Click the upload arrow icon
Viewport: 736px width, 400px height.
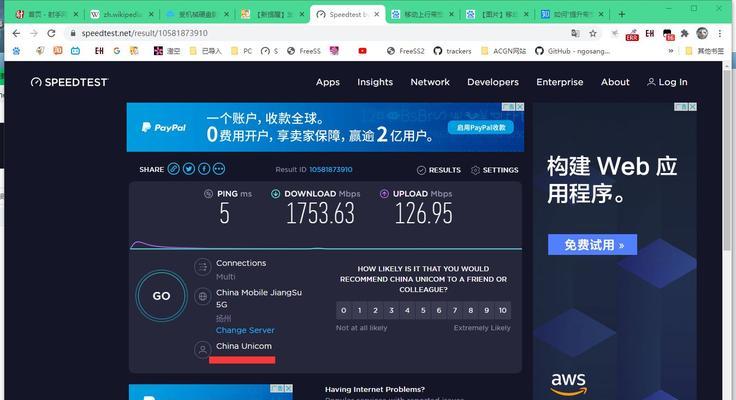point(384,193)
